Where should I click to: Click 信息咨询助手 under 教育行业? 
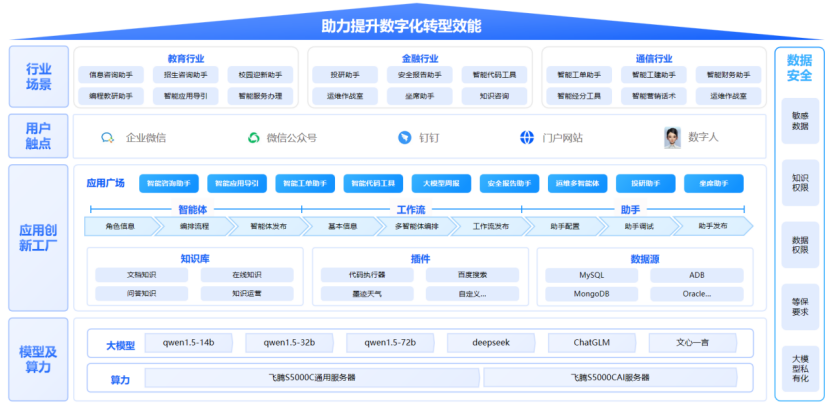(111, 74)
